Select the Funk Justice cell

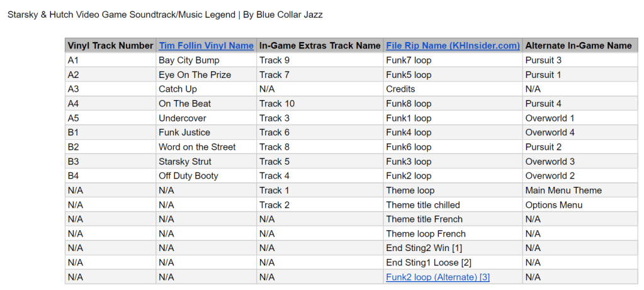pyautogui.click(x=184, y=133)
